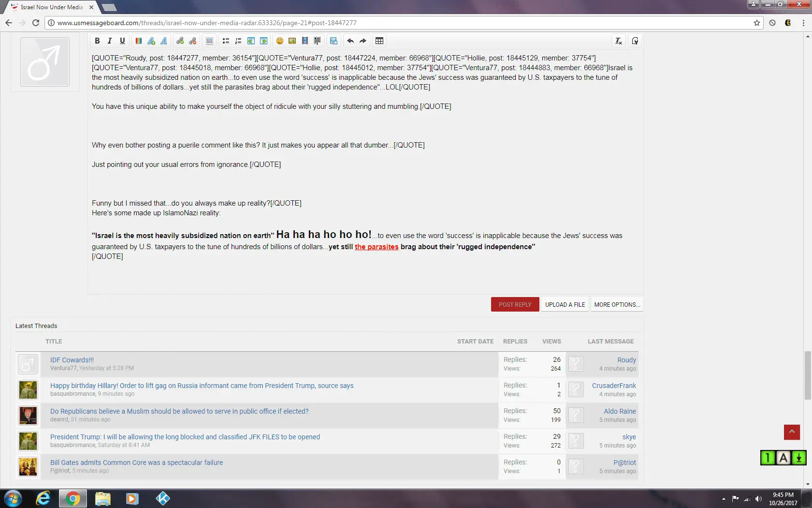Remove link using the unlink icon
This screenshot has height=508, width=812.
(192, 41)
